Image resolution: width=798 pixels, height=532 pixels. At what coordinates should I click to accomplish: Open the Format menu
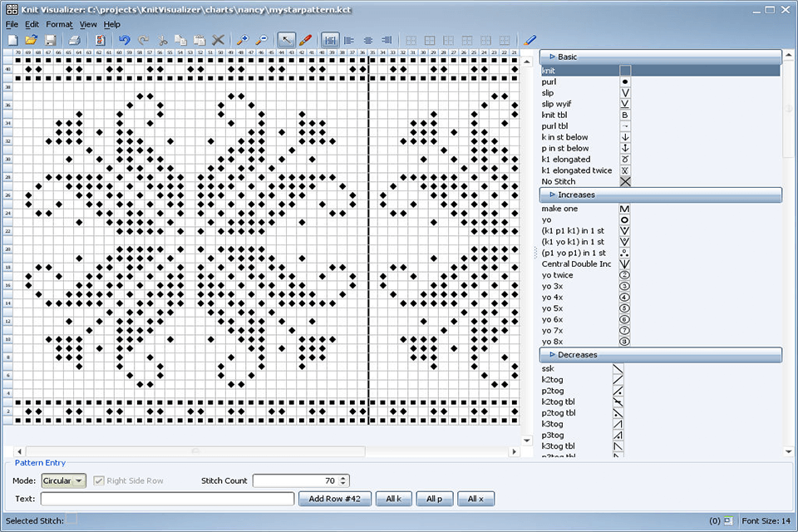tap(58, 24)
